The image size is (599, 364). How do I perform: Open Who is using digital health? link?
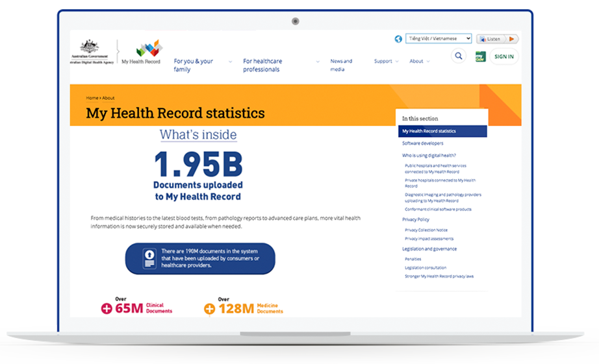click(x=429, y=156)
